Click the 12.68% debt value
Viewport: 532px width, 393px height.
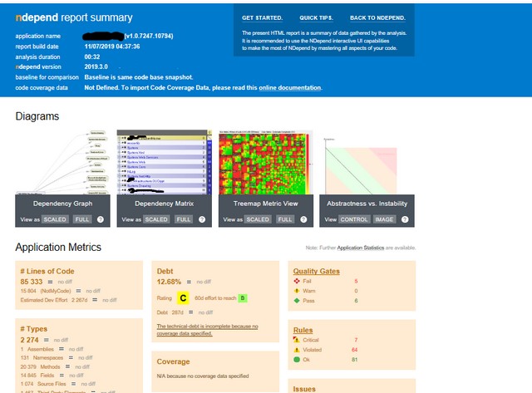point(169,282)
